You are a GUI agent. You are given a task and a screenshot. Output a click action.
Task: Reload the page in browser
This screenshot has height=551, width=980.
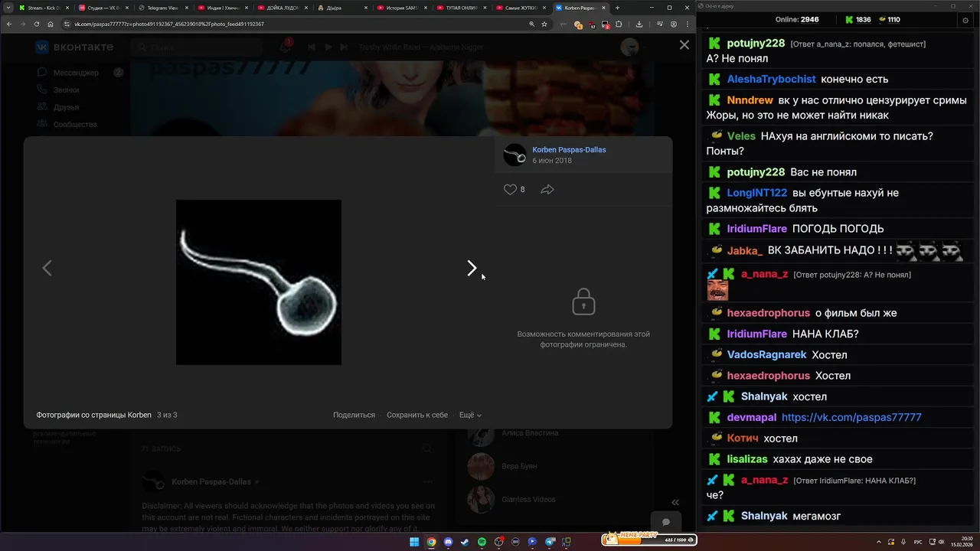(x=37, y=24)
